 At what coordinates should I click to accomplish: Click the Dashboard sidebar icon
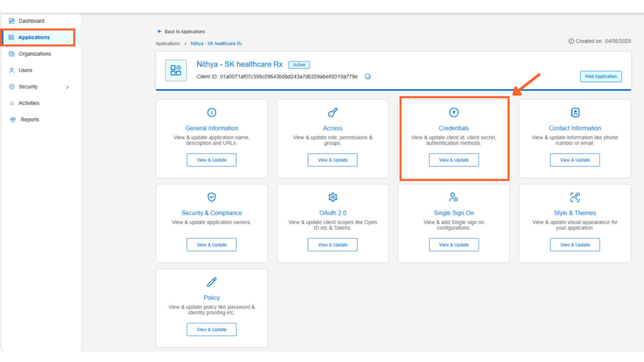click(12, 21)
